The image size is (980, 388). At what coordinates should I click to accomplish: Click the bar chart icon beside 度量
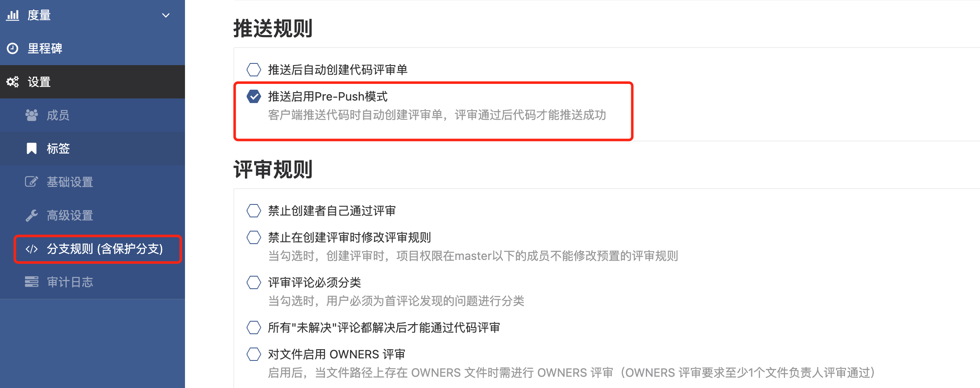pyautogui.click(x=12, y=15)
